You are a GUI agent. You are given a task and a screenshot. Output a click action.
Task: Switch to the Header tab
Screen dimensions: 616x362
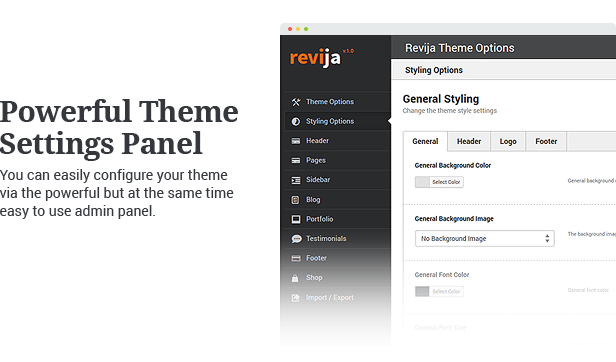[469, 141]
